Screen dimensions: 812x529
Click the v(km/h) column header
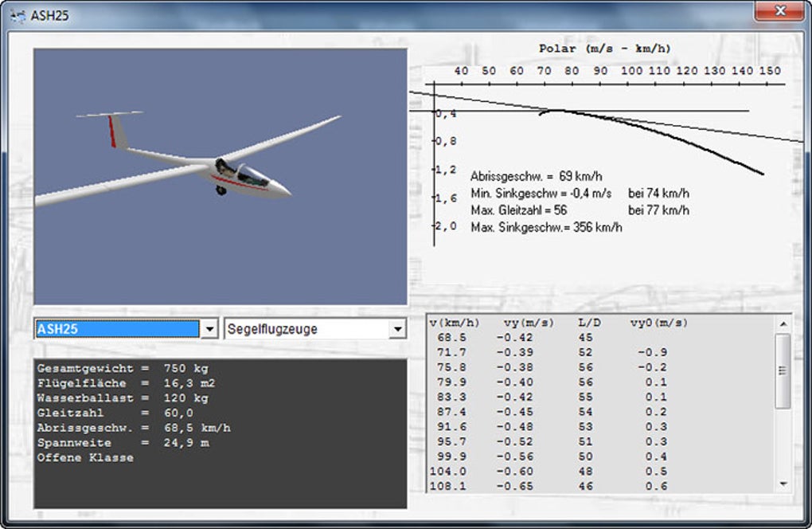(455, 323)
